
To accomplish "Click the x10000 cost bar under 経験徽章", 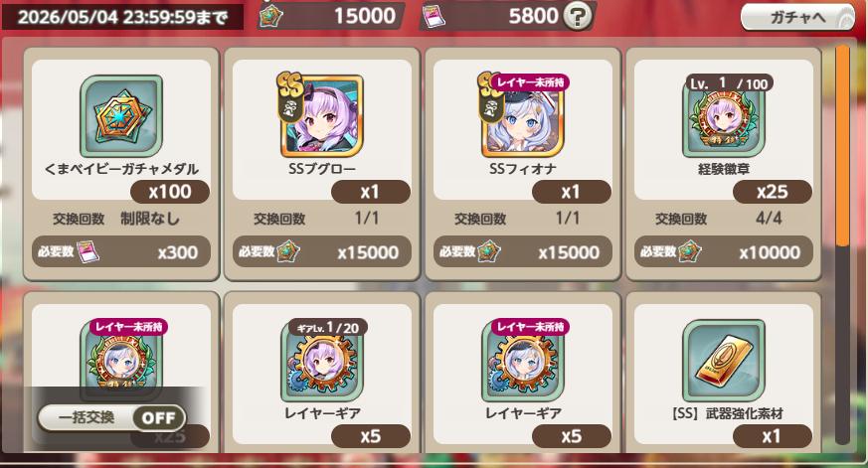I will pos(724,252).
